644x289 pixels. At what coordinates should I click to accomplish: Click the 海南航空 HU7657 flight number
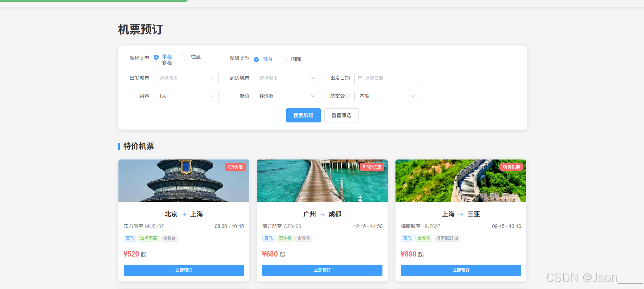pyautogui.click(x=431, y=226)
